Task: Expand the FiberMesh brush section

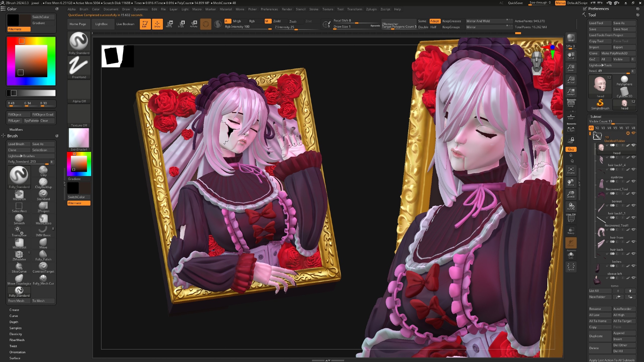Action: (x=17, y=340)
